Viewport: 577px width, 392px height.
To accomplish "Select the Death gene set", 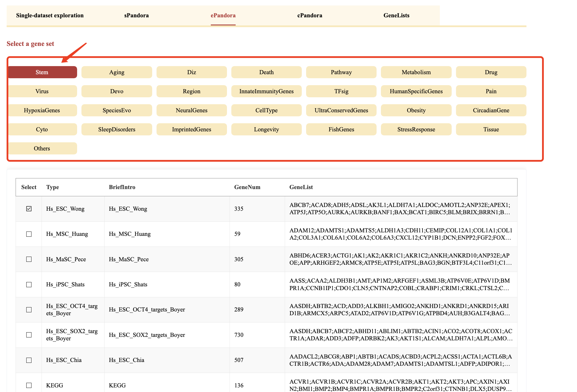I will [x=266, y=72].
